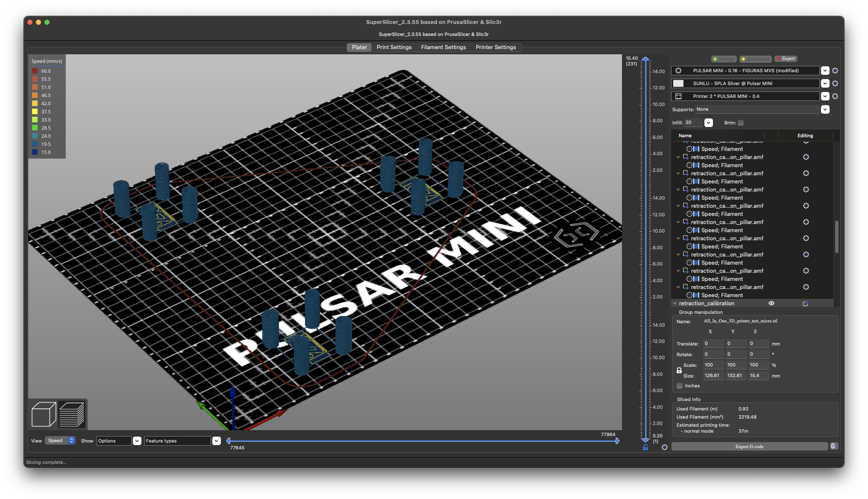
Task: Click Size X field showing 126.61
Action: pos(713,376)
